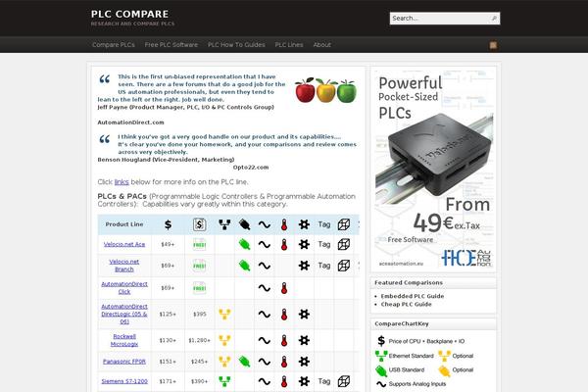Click the yellow Ethernet Optional key icon
Screen dimensions: 588x392
click(x=444, y=356)
